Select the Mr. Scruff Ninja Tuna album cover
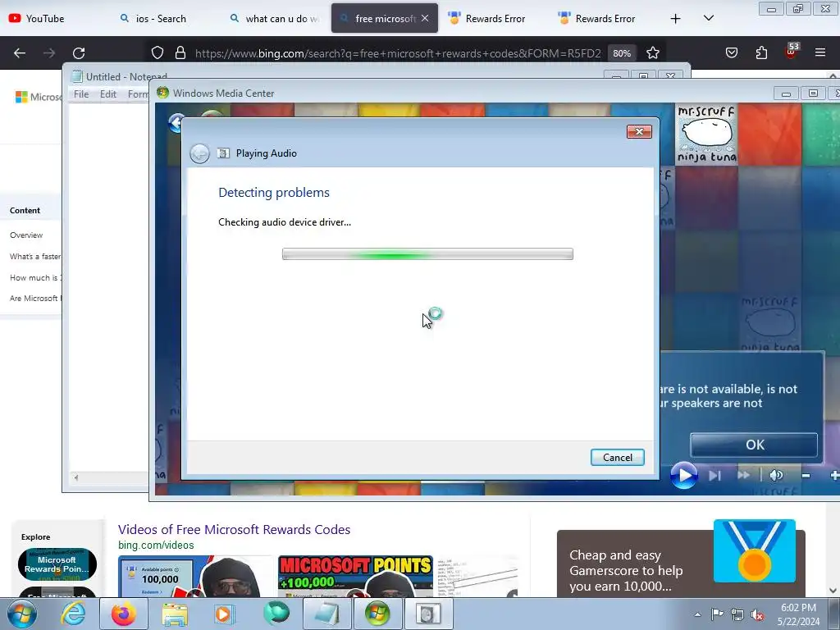Image resolution: width=840 pixels, height=630 pixels. point(706,134)
